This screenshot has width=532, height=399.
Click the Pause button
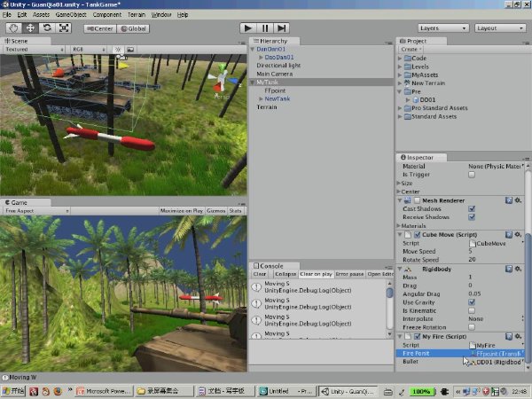pyautogui.click(x=265, y=28)
